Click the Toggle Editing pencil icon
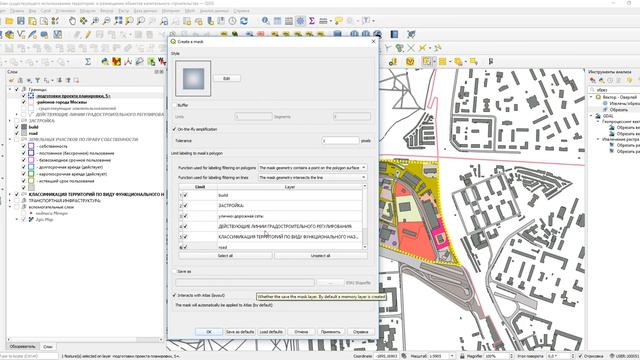 (x=88, y=35)
